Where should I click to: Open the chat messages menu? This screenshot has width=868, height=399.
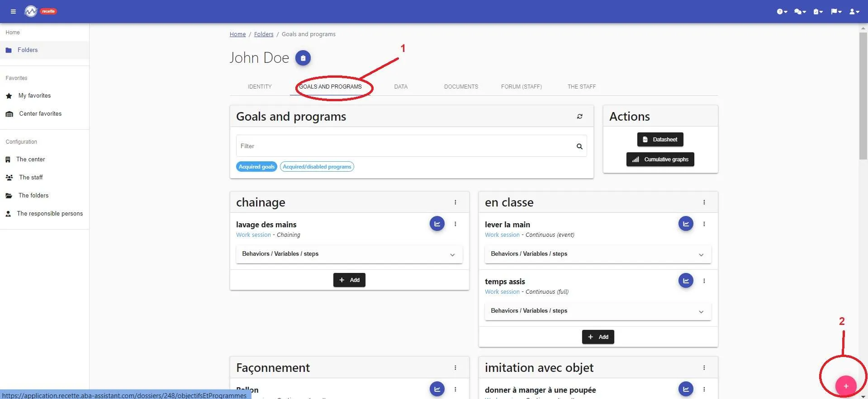point(800,12)
